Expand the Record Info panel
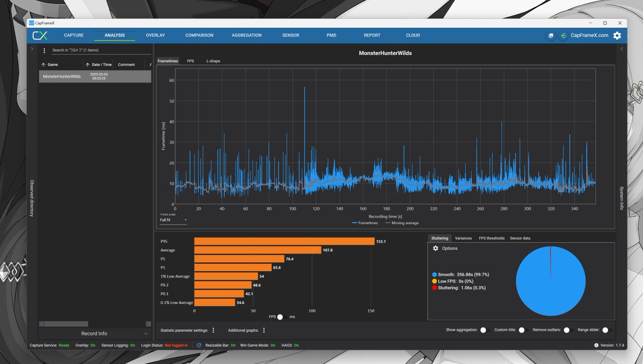The image size is (643, 364). (x=94, y=333)
